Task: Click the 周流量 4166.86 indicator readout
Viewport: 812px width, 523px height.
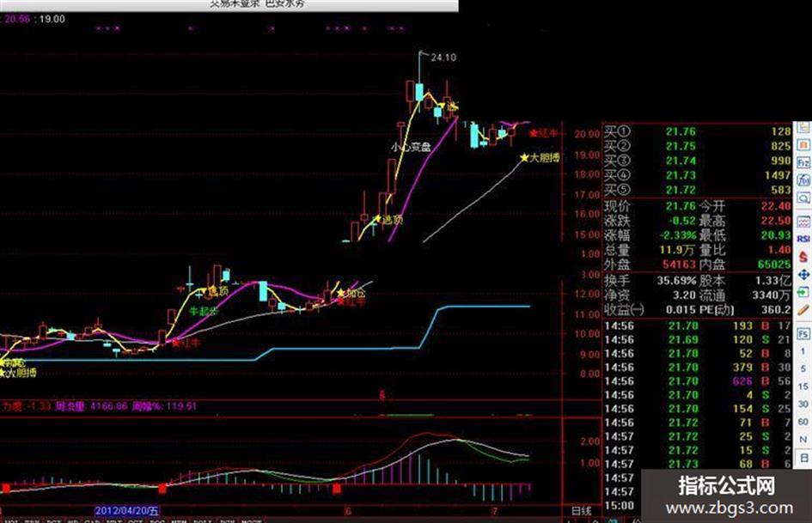Action: [x=91, y=406]
